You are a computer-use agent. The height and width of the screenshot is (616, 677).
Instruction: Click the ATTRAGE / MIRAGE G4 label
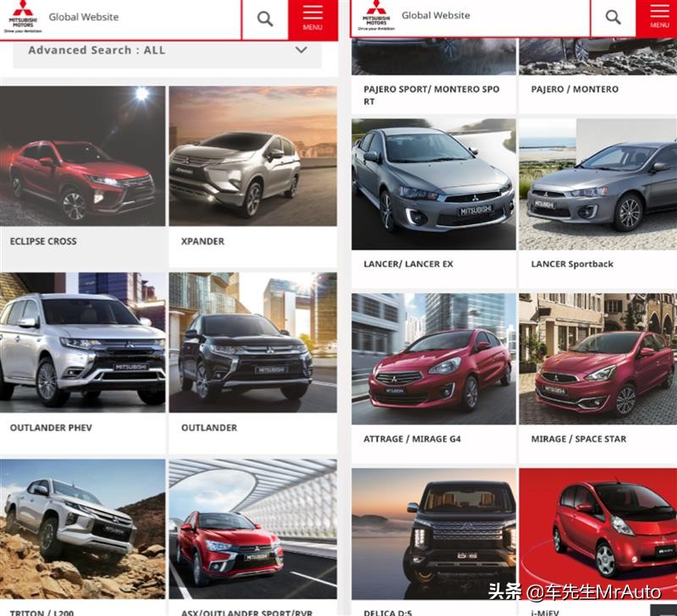coord(412,439)
